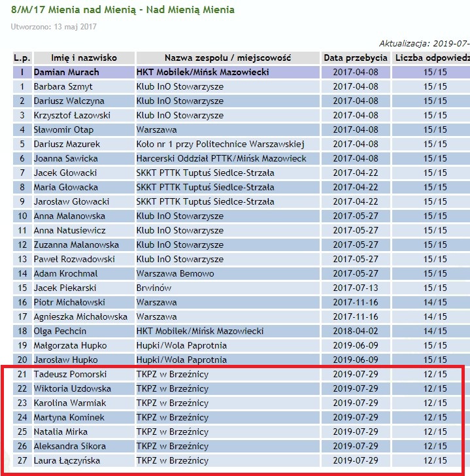
Task: Select date 2019-06-09 in Jarosław Hupko row
Action: tap(356, 360)
